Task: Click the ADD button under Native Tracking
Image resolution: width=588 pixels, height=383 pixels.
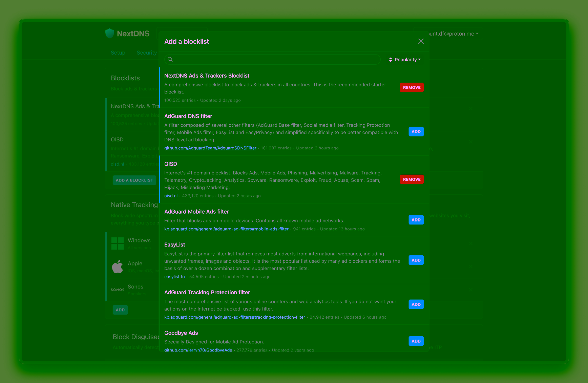Action: pyautogui.click(x=120, y=310)
